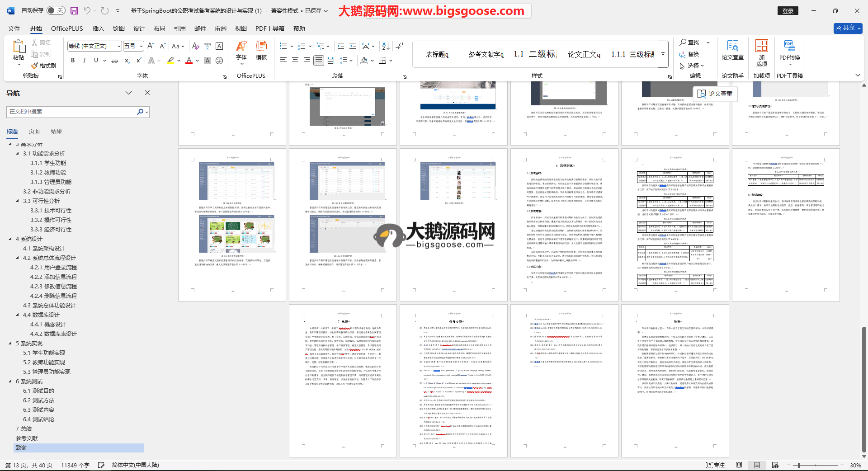Go to 参考文献 heading in navigation
The height and width of the screenshot is (471, 868).
[27, 438]
